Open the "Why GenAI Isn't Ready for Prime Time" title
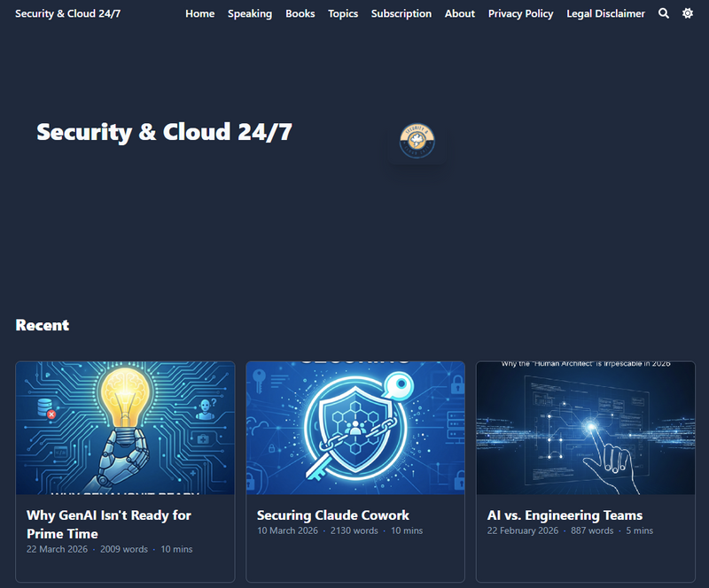 pos(109,524)
